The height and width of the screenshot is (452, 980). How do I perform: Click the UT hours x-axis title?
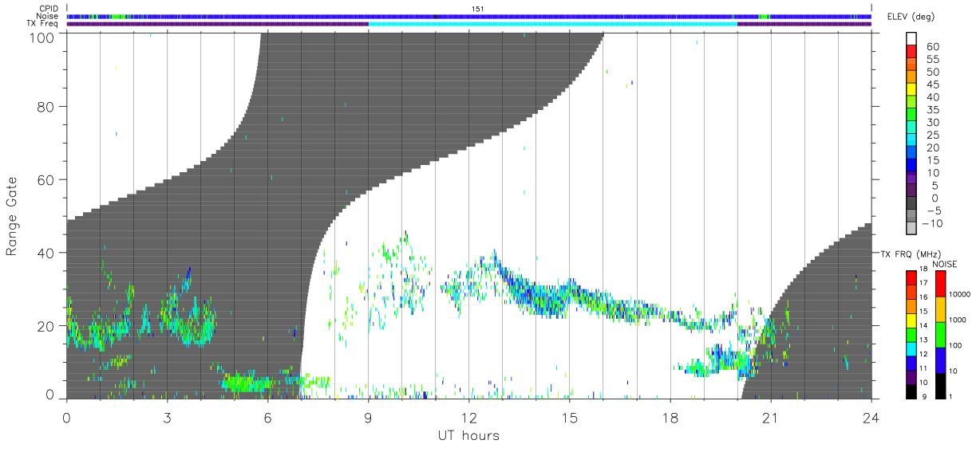tap(468, 435)
